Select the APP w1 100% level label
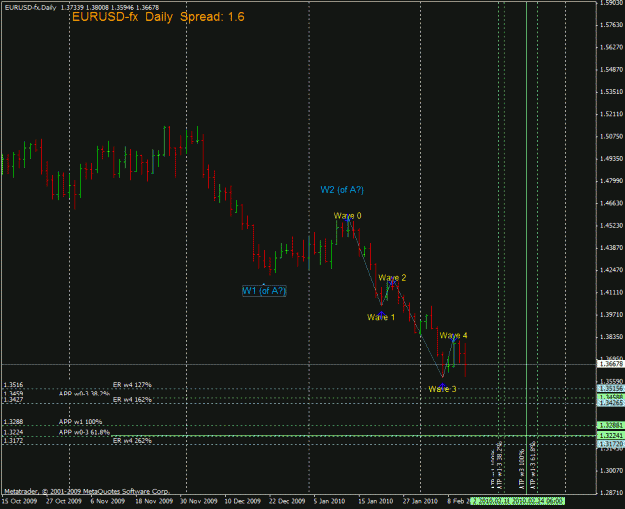 coord(81,422)
